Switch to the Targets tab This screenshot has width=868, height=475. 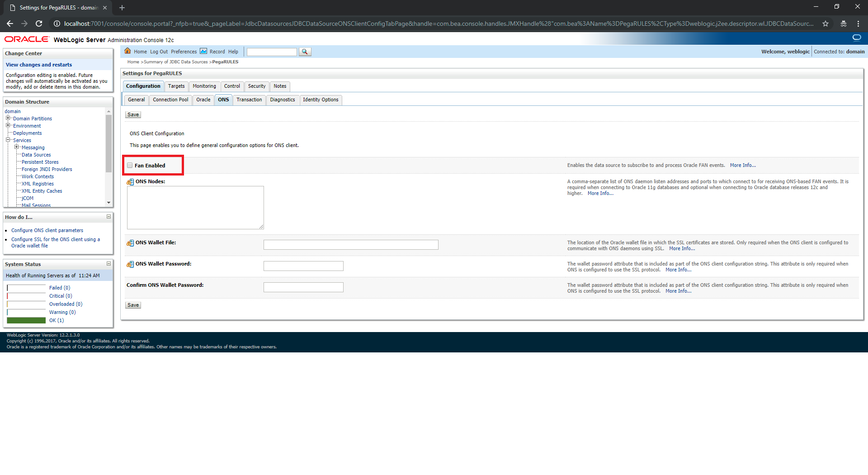tap(176, 86)
